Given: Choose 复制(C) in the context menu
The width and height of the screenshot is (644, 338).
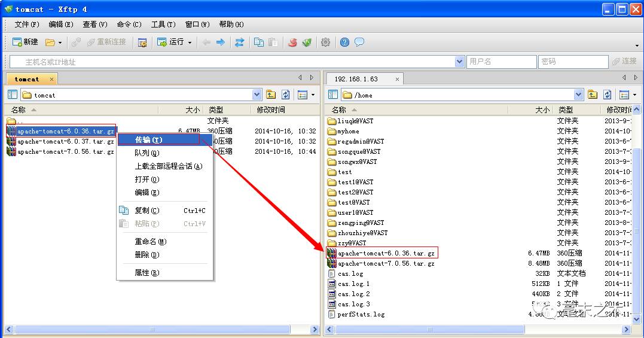Looking at the screenshot, I should [x=164, y=210].
